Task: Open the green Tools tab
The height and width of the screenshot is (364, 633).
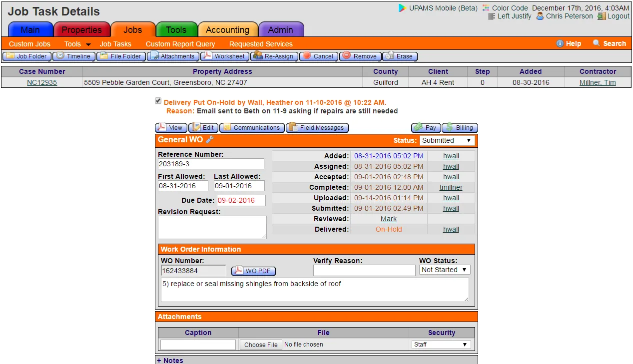Action: [x=176, y=30]
